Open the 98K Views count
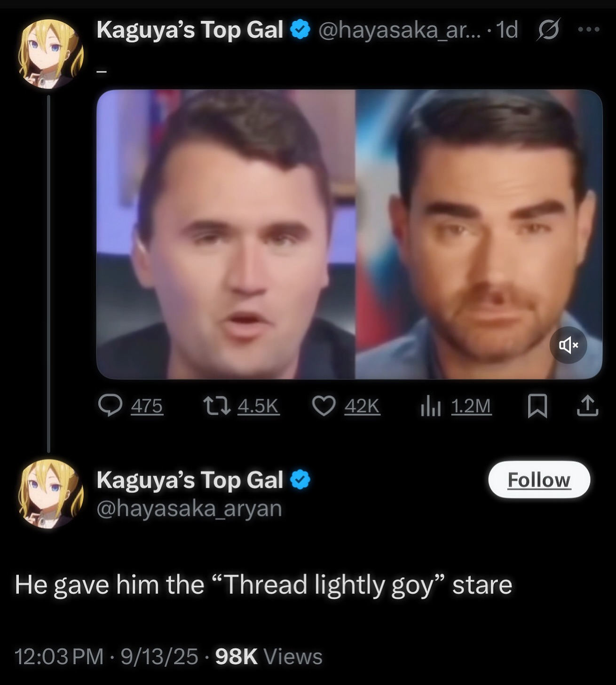 tap(269, 656)
